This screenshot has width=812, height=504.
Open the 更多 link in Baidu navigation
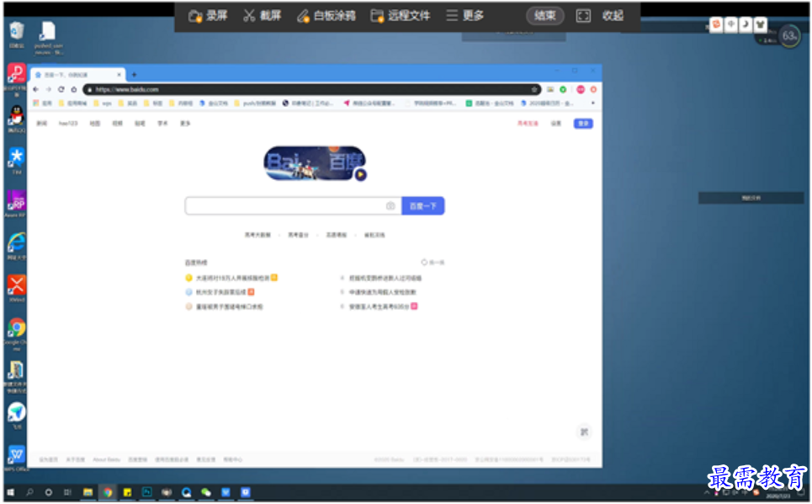(185, 124)
